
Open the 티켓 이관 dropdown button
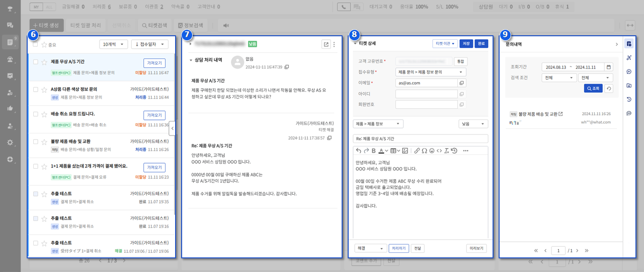pyautogui.click(x=444, y=44)
